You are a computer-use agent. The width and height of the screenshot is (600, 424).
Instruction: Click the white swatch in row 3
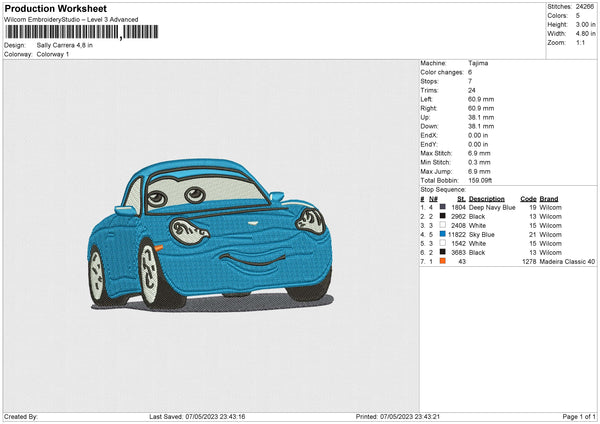pos(443,225)
